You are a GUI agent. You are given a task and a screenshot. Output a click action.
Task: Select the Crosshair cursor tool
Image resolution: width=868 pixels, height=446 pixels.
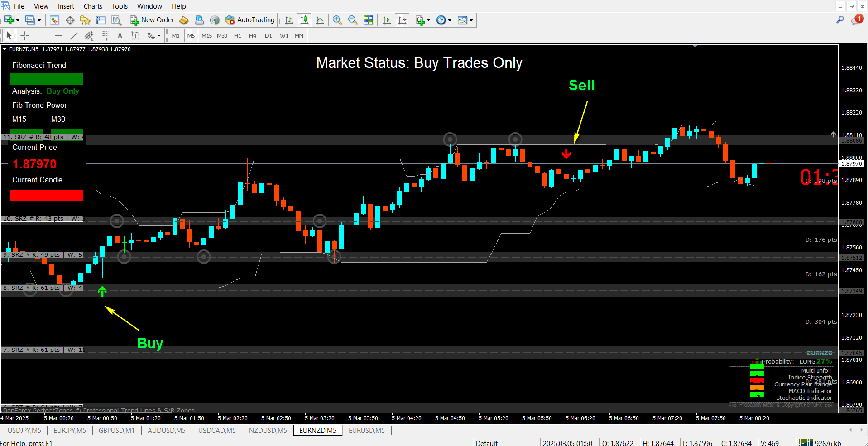tap(25, 35)
